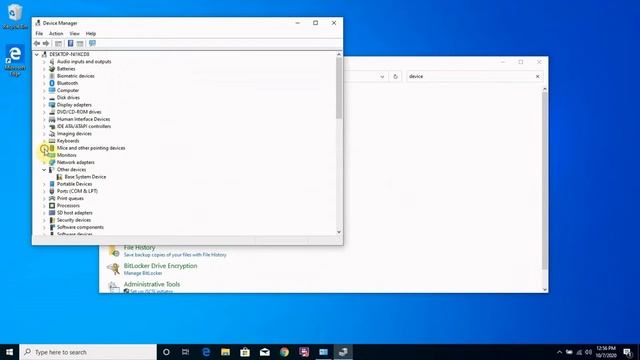
Task: Select the Bluetooth category icon
Action: click(52, 83)
